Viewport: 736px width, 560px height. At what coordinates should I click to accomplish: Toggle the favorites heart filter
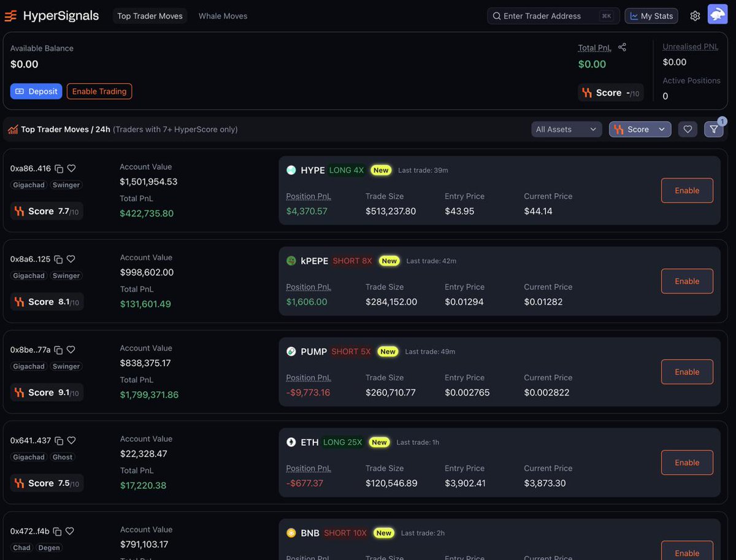(688, 129)
